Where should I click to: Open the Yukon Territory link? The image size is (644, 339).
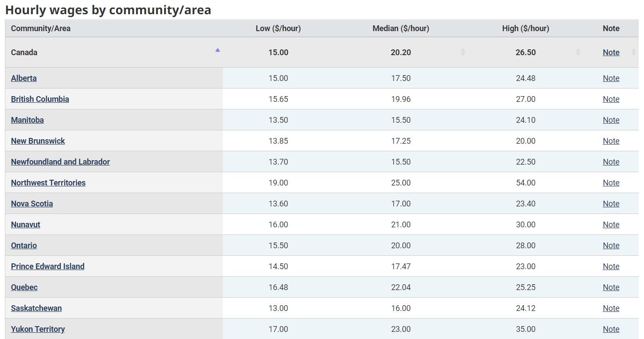38,329
